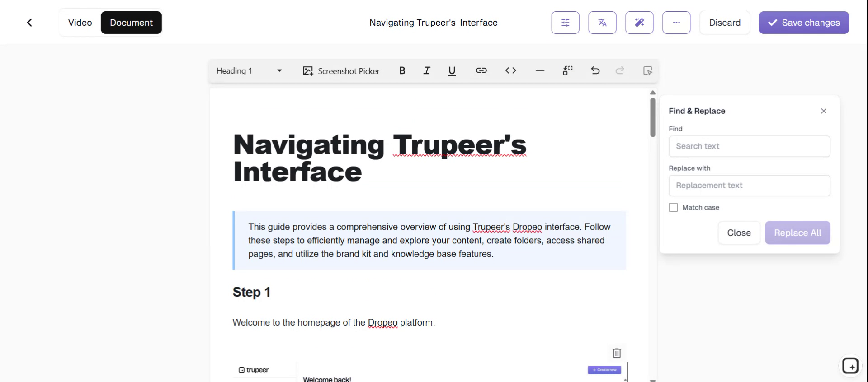Select the Document tab
This screenshot has height=382, width=868.
coord(131,23)
